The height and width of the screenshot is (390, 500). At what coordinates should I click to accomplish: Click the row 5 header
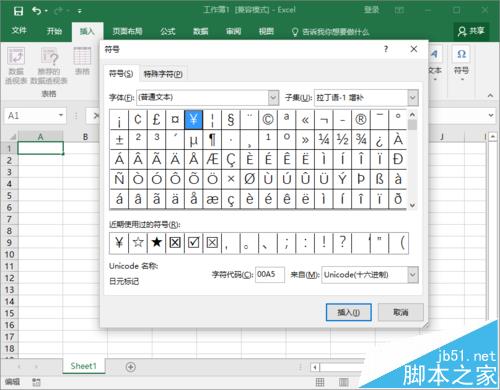pyautogui.click(x=9, y=196)
